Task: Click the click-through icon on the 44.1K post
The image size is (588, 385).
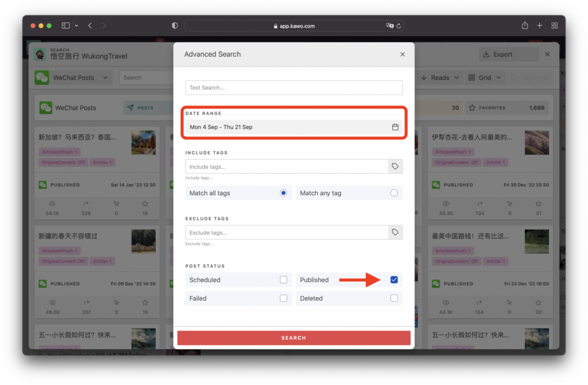Action: (x=509, y=302)
